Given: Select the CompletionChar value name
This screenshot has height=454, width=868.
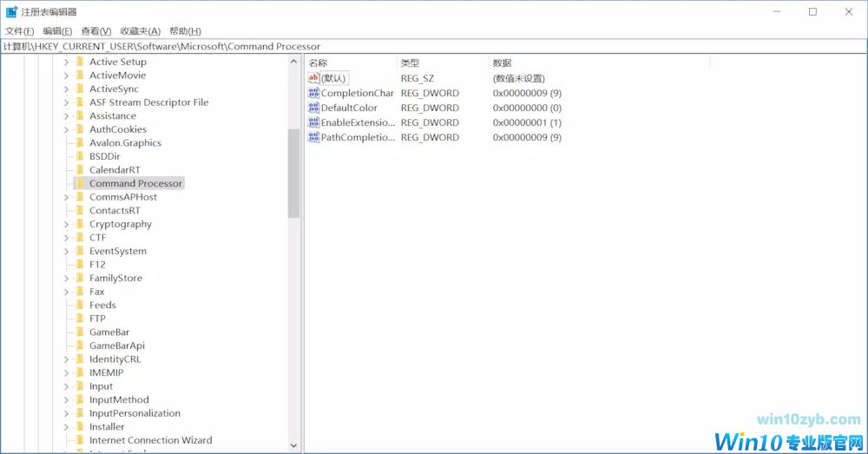Looking at the screenshot, I should click(357, 93).
